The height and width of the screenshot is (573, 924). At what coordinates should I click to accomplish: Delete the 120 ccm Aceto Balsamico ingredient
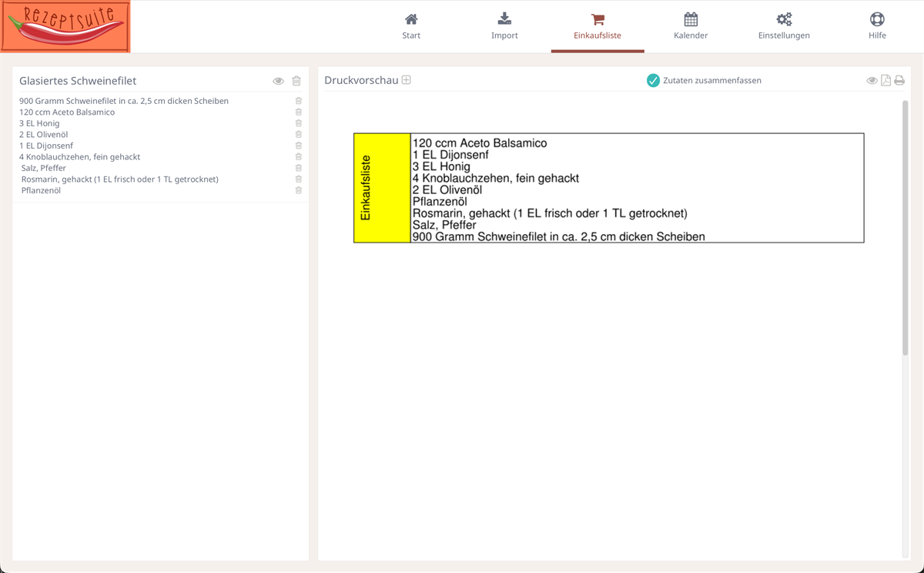pyautogui.click(x=299, y=112)
